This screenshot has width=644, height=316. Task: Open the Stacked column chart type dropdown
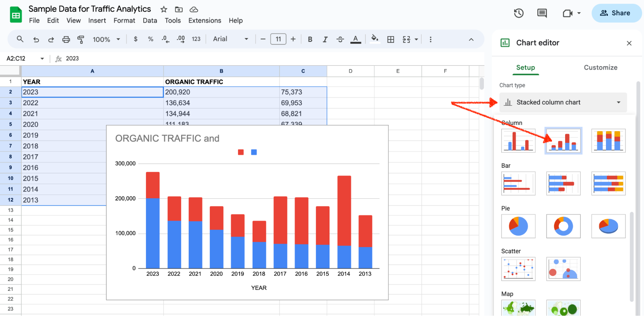562,102
